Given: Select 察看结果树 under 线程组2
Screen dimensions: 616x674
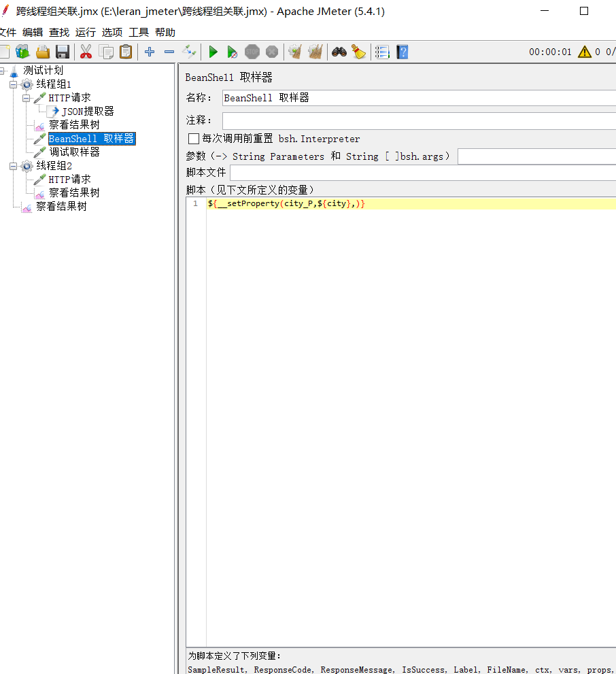Looking at the screenshot, I should pyautogui.click(x=74, y=193).
